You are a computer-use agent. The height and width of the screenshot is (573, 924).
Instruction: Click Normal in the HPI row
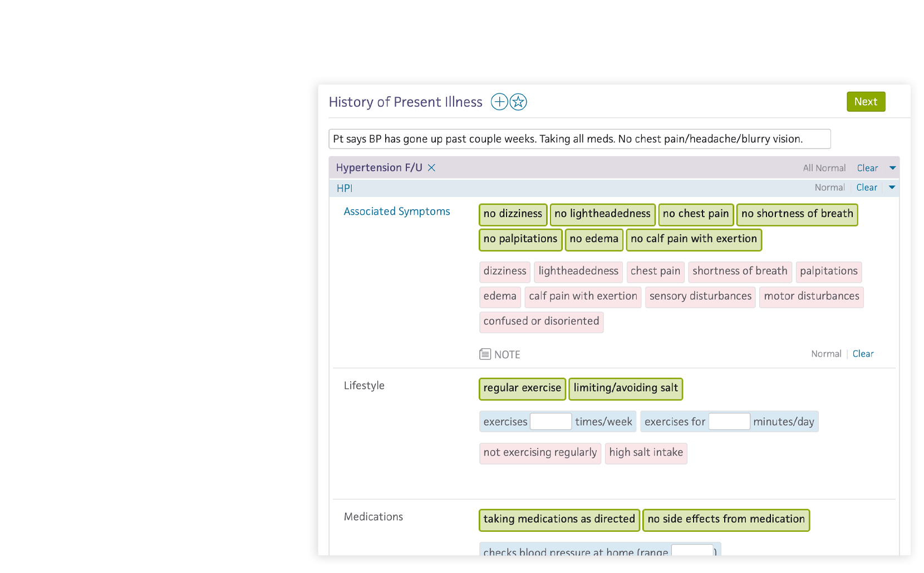pos(829,187)
